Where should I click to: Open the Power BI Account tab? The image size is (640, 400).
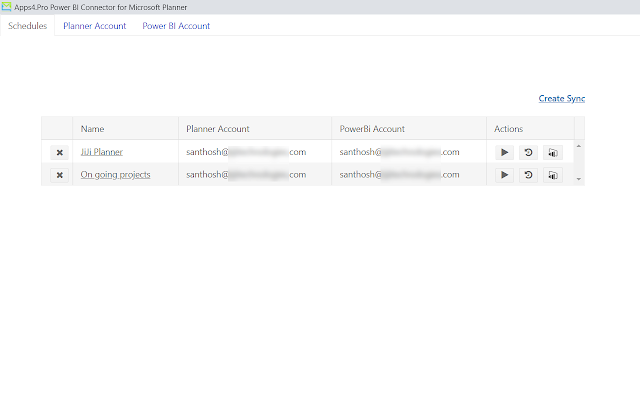click(176, 26)
